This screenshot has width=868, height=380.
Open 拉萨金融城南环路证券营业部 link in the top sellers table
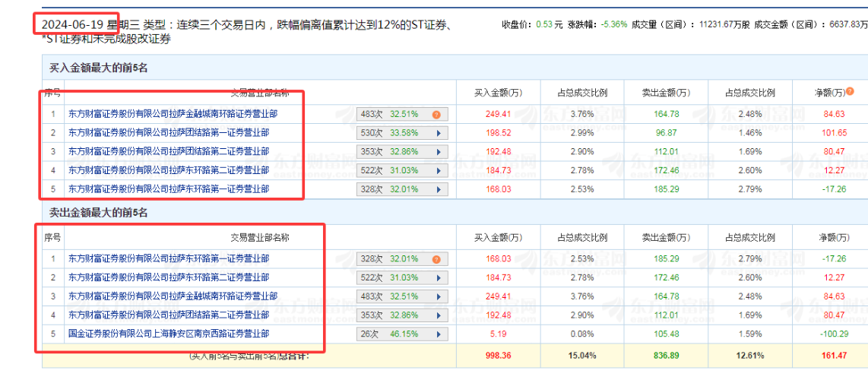[173, 296]
